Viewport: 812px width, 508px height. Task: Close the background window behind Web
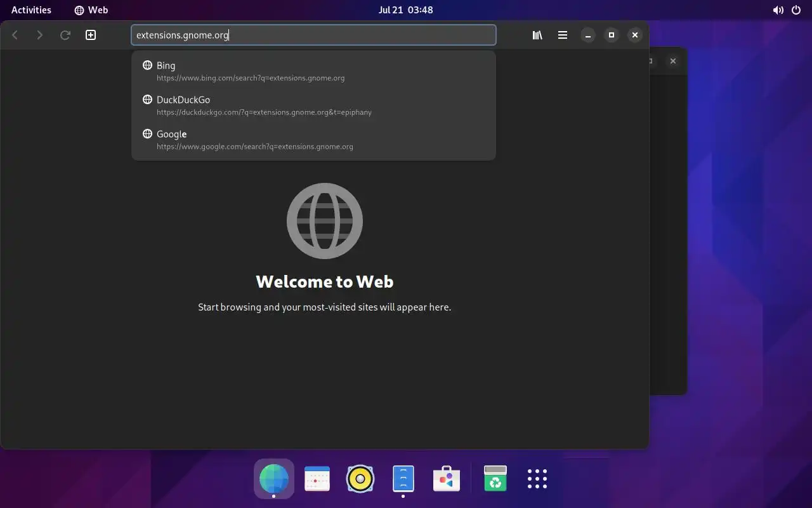click(x=673, y=61)
